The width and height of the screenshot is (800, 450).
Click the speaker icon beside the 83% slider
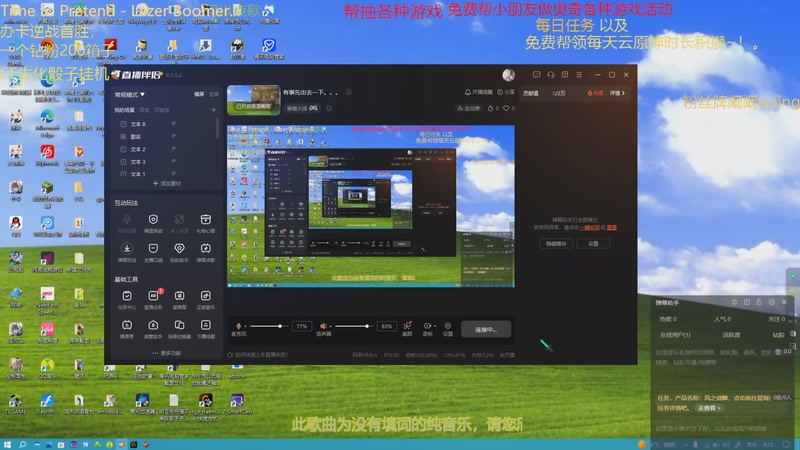click(x=323, y=326)
